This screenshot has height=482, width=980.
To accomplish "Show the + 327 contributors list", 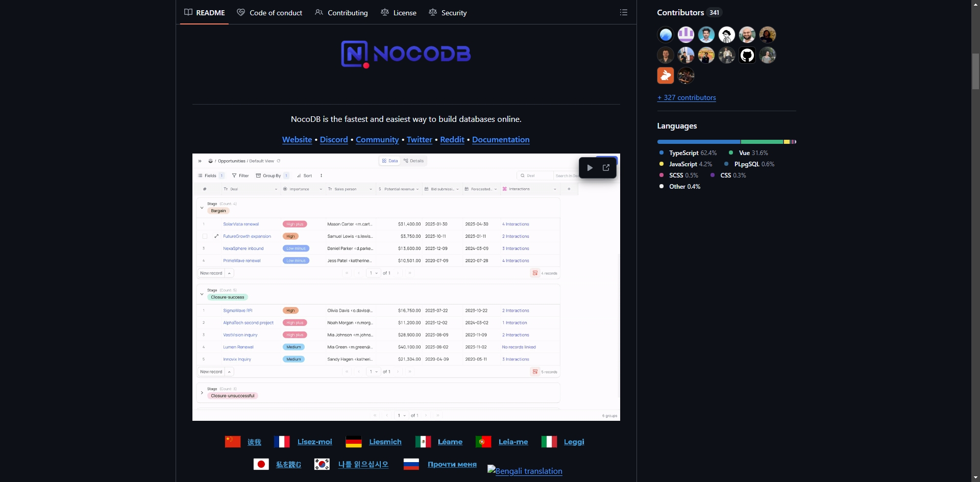I will [x=687, y=97].
